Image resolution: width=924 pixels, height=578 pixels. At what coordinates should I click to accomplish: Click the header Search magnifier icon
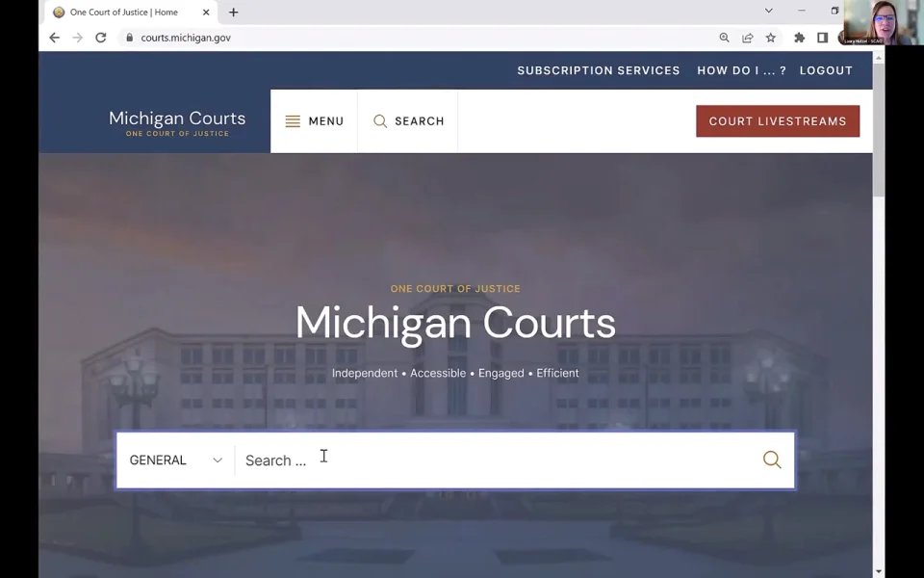[x=380, y=121]
